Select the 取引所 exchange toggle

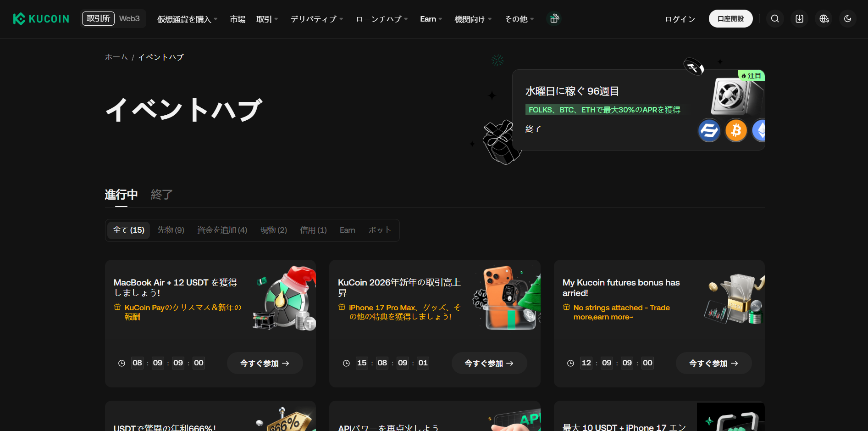(98, 19)
